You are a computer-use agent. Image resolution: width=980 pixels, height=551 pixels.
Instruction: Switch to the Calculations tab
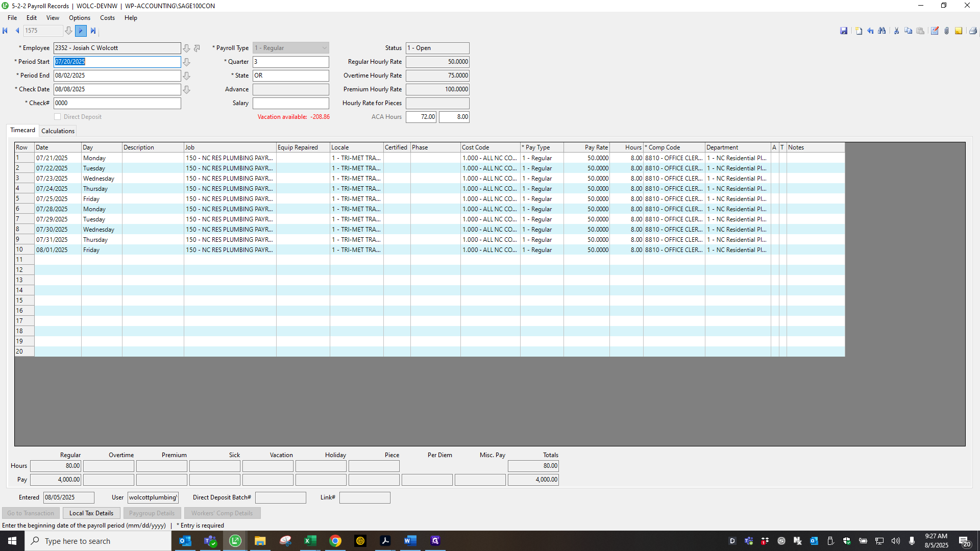click(58, 131)
